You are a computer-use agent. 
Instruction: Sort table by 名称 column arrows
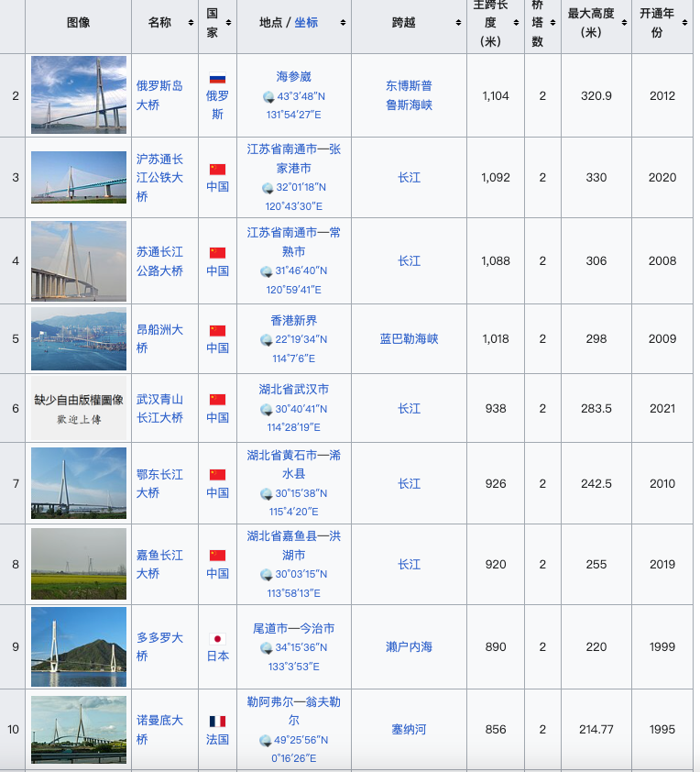[191, 23]
